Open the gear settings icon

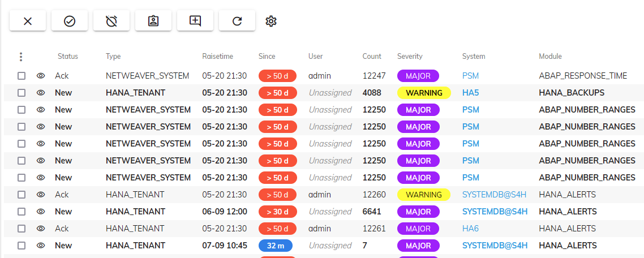tap(271, 21)
